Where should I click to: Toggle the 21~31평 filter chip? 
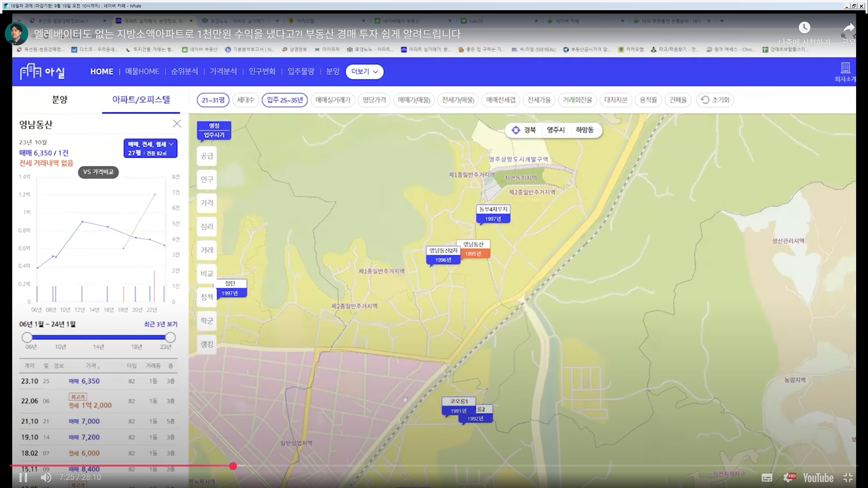213,100
